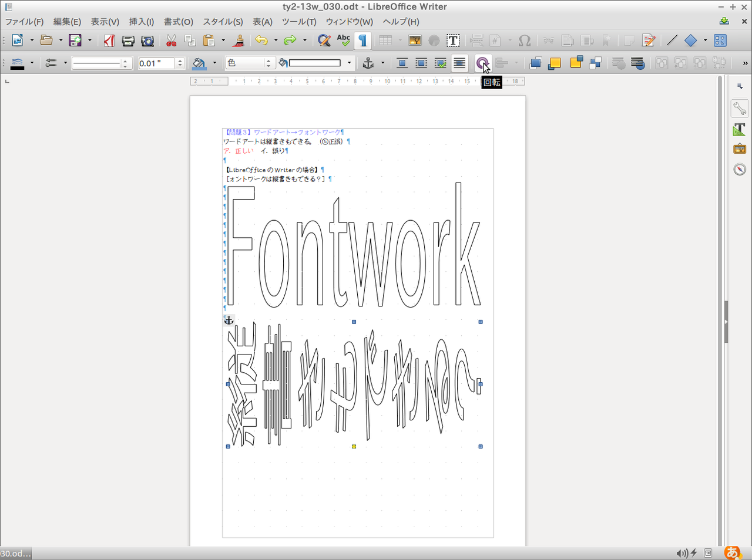Set wrap off (first wrap icon)
Screen dimensions: 752x560
(x=402, y=63)
